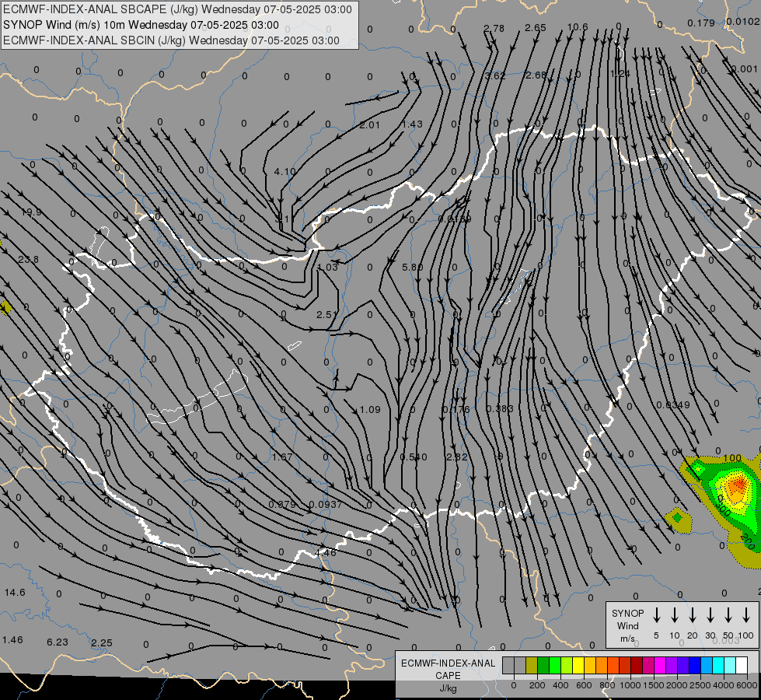
Task: Click the 0.0102 value on the map
Action: pyautogui.click(x=743, y=21)
